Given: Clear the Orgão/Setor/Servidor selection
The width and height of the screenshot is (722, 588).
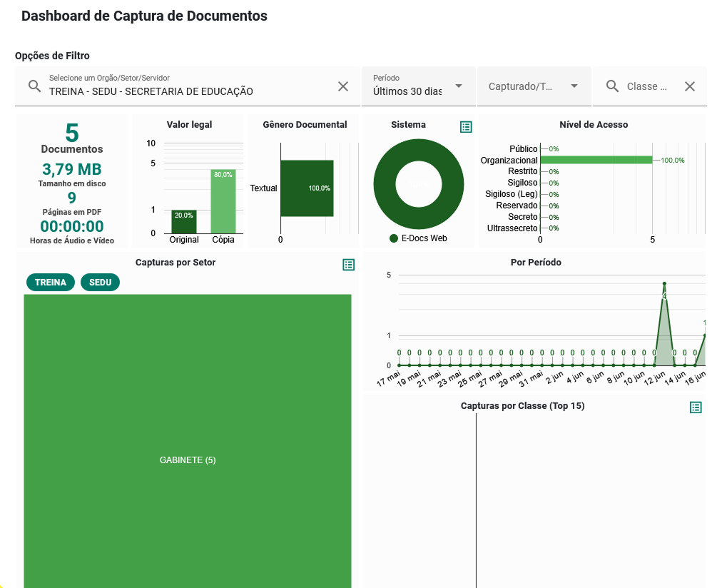Looking at the screenshot, I should coord(343,86).
